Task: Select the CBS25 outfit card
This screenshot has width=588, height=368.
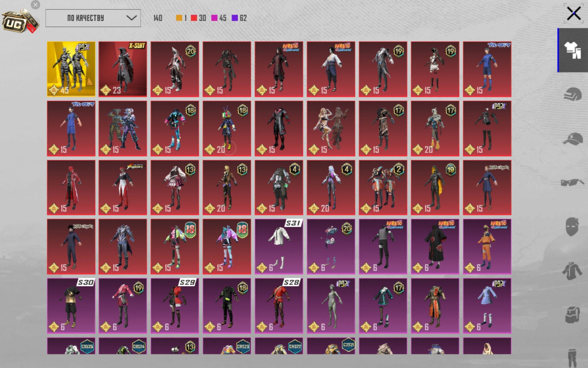Action: [71, 346]
